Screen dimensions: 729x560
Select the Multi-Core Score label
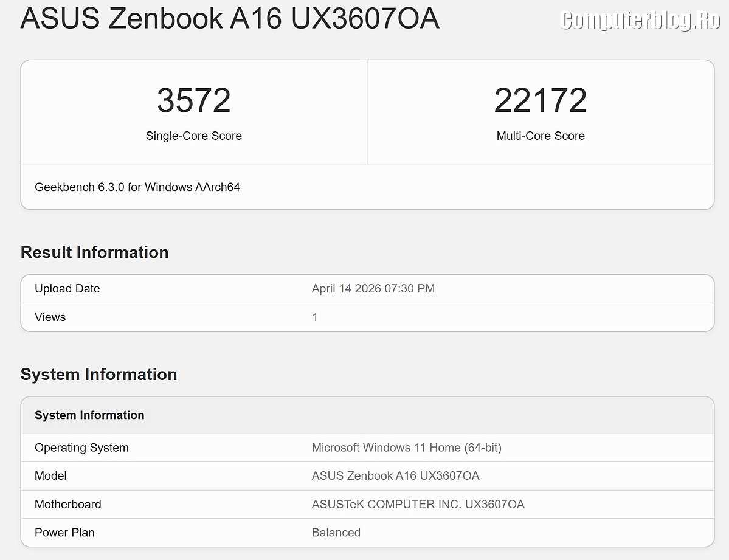541,136
